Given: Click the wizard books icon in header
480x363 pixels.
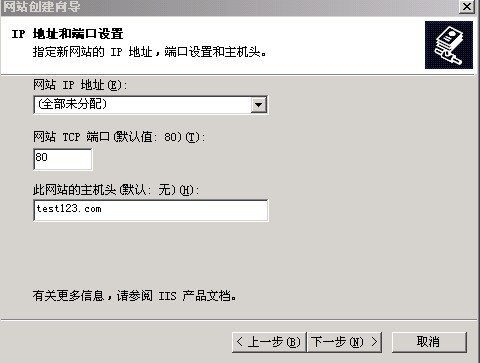Looking at the screenshot, I should point(449,45).
